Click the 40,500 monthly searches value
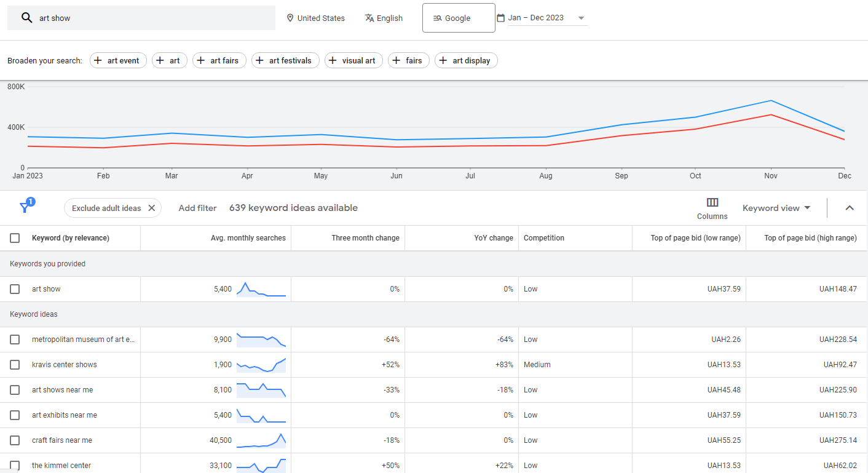The height and width of the screenshot is (473, 868). 221,440
